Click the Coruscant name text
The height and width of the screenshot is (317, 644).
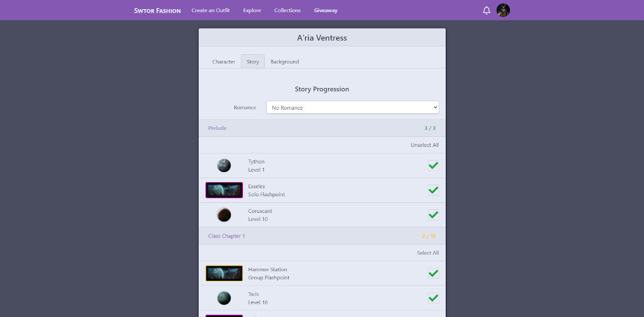coord(260,211)
